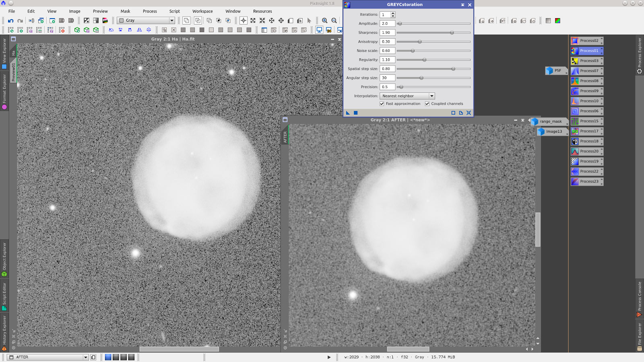The width and height of the screenshot is (644, 362).
Task: Open the File menu
Action: 12,11
